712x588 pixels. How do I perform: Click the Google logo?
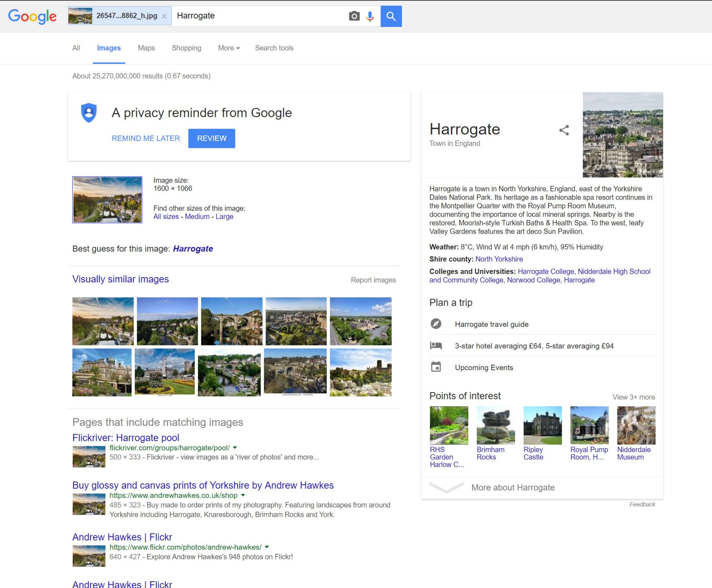pos(32,16)
